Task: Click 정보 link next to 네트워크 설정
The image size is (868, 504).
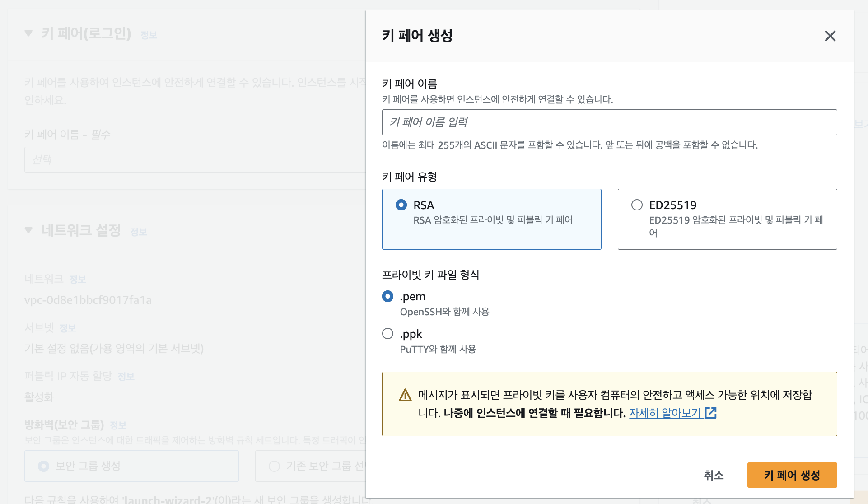Action: pos(139,232)
